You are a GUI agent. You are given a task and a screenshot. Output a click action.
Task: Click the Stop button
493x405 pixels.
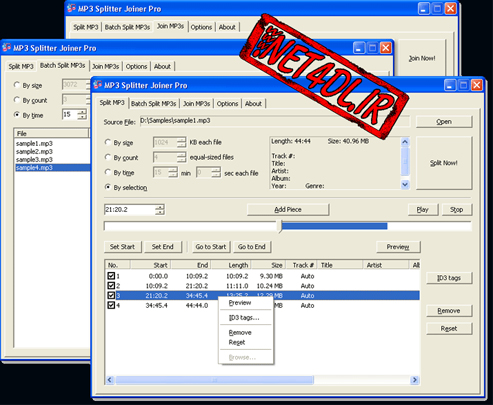click(457, 210)
